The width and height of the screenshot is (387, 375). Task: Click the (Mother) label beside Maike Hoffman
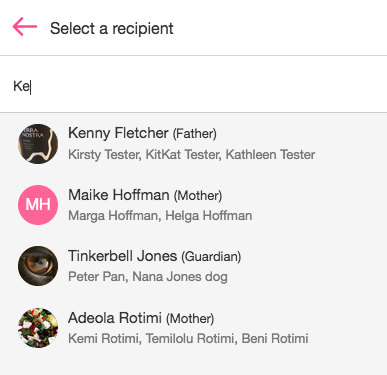tap(198, 195)
